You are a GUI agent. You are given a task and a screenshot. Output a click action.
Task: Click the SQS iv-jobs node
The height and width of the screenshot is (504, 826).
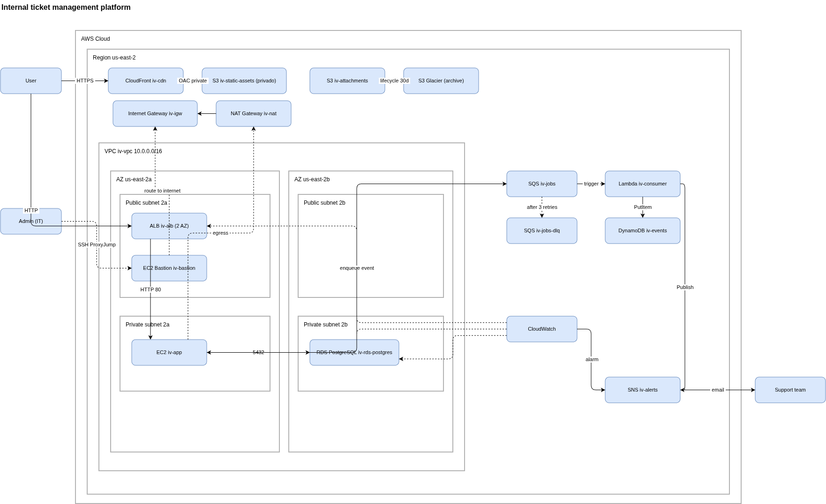pyautogui.click(x=542, y=184)
